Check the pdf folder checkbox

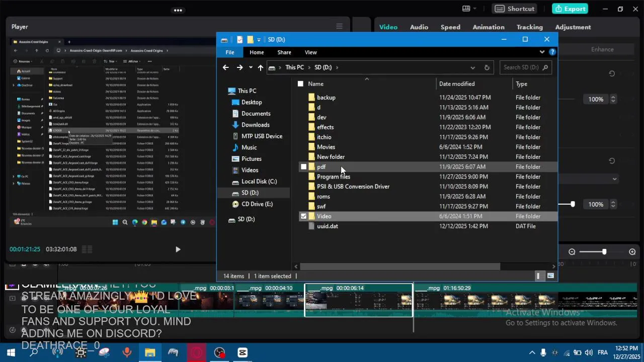pos(303,167)
